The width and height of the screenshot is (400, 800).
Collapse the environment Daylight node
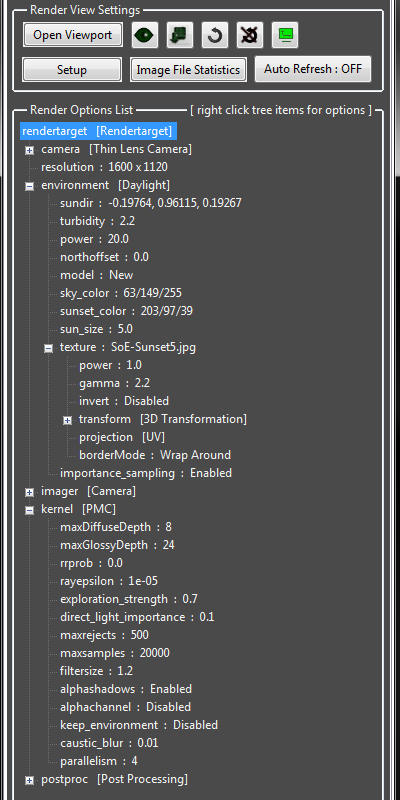click(30, 186)
